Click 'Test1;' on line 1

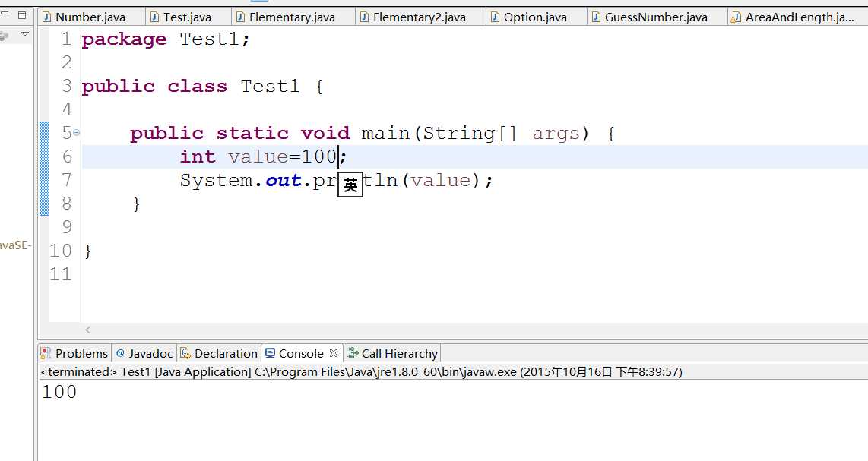coord(215,39)
